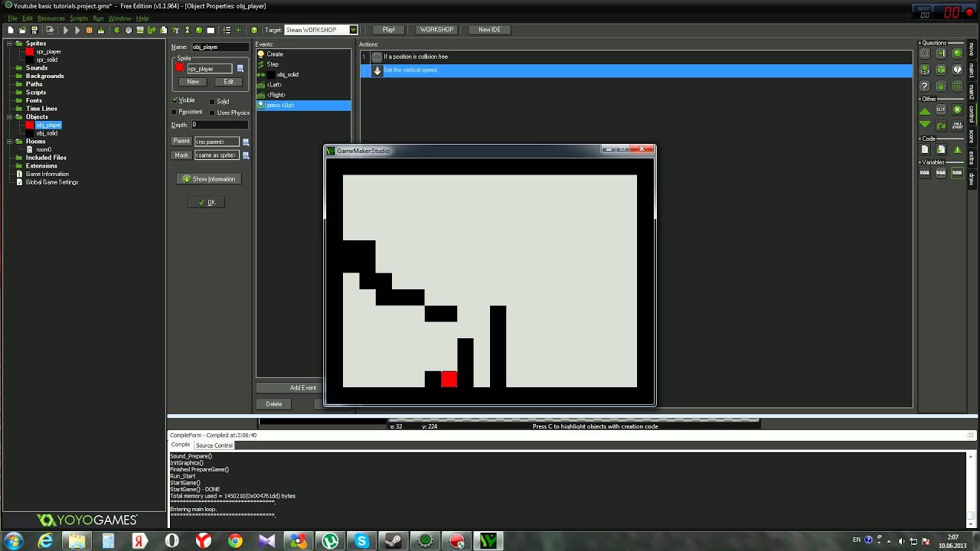Image resolution: width=980 pixels, height=551 pixels.
Task: Open the File menu
Action: (12, 18)
